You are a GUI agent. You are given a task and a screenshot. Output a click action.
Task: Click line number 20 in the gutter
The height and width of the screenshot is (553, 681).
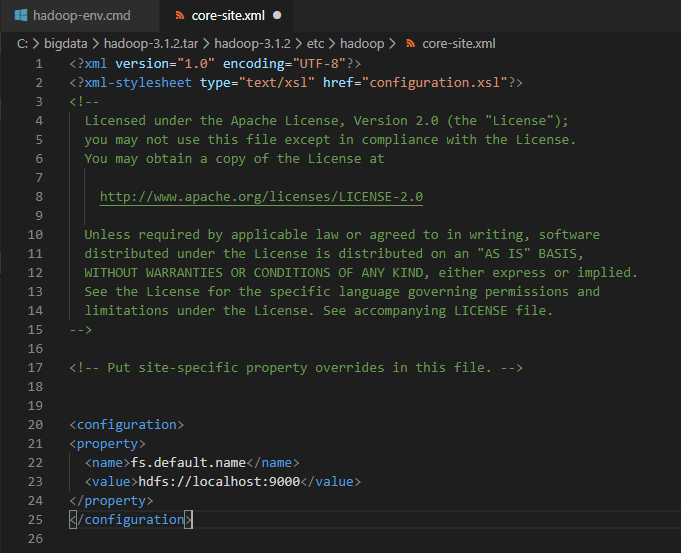(x=35, y=424)
